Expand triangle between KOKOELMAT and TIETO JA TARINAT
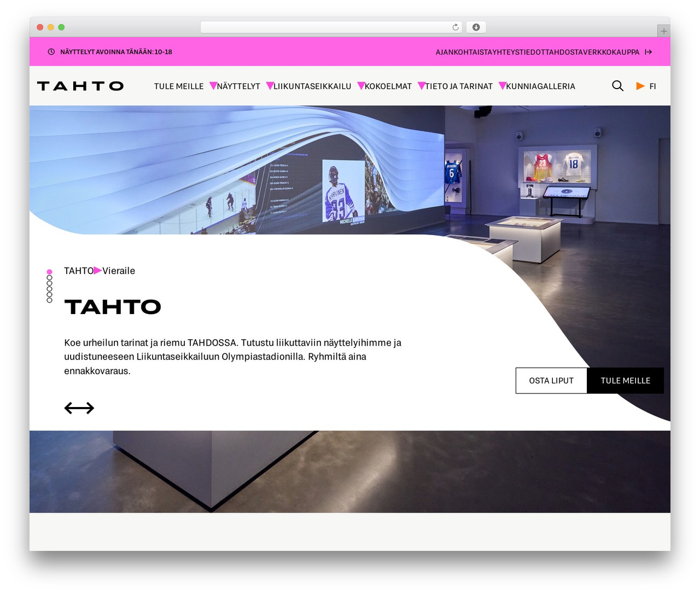 [x=422, y=86]
